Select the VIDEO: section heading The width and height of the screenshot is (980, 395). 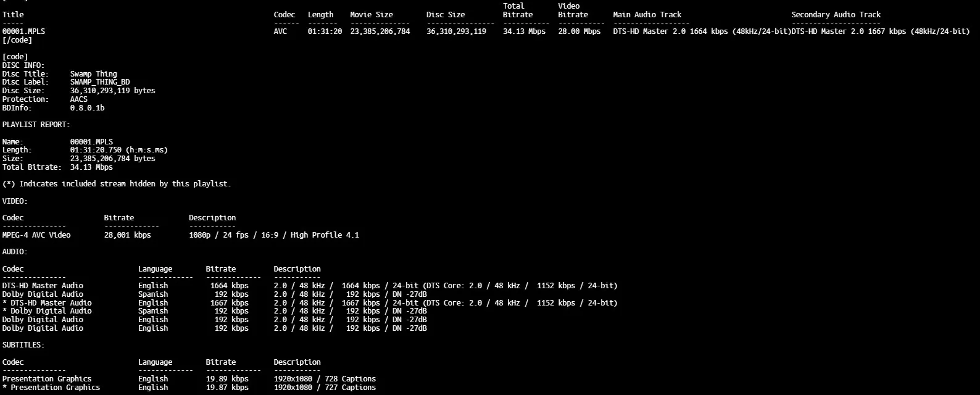pyautogui.click(x=15, y=201)
